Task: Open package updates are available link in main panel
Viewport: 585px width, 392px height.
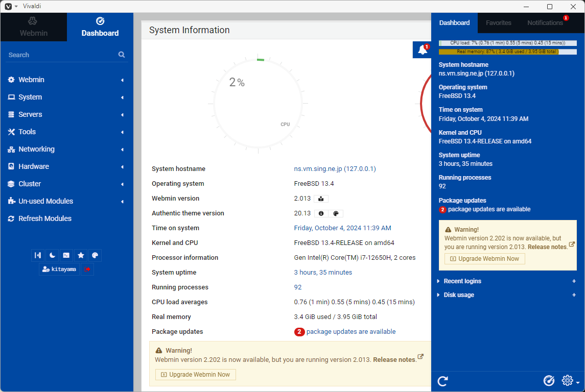Action: [x=350, y=332]
